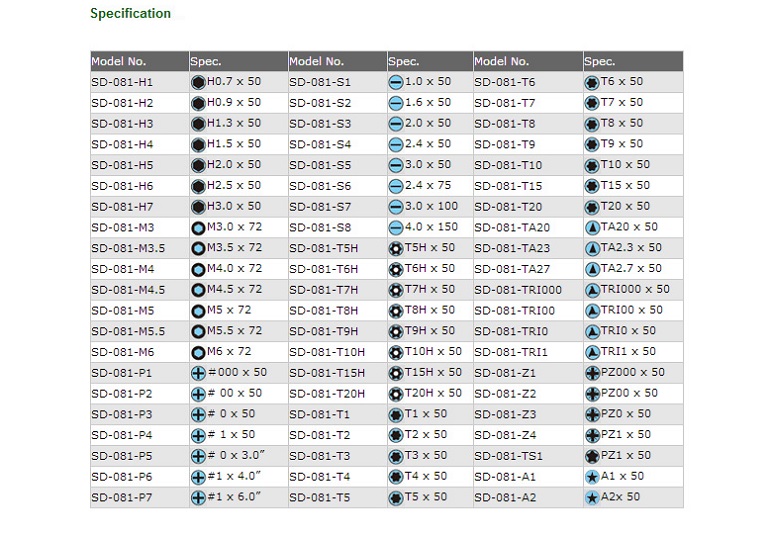Image resolution: width=770 pixels, height=540 pixels.
Task: Click the last Spec. column header
Action: pyautogui.click(x=599, y=61)
